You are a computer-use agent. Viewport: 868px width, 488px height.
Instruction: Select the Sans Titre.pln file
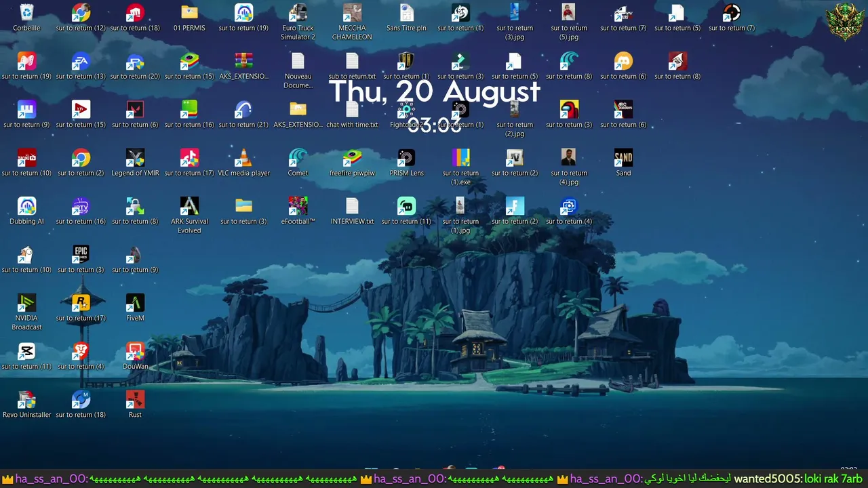(x=406, y=18)
